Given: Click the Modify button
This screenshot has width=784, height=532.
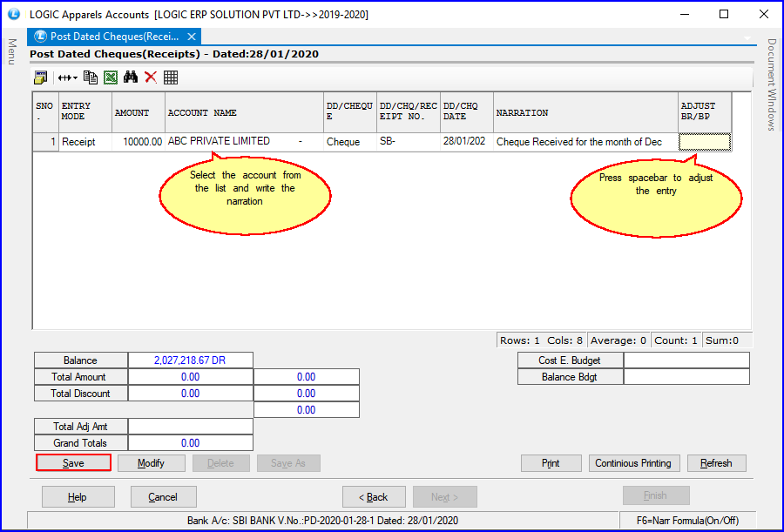Looking at the screenshot, I should [151, 463].
